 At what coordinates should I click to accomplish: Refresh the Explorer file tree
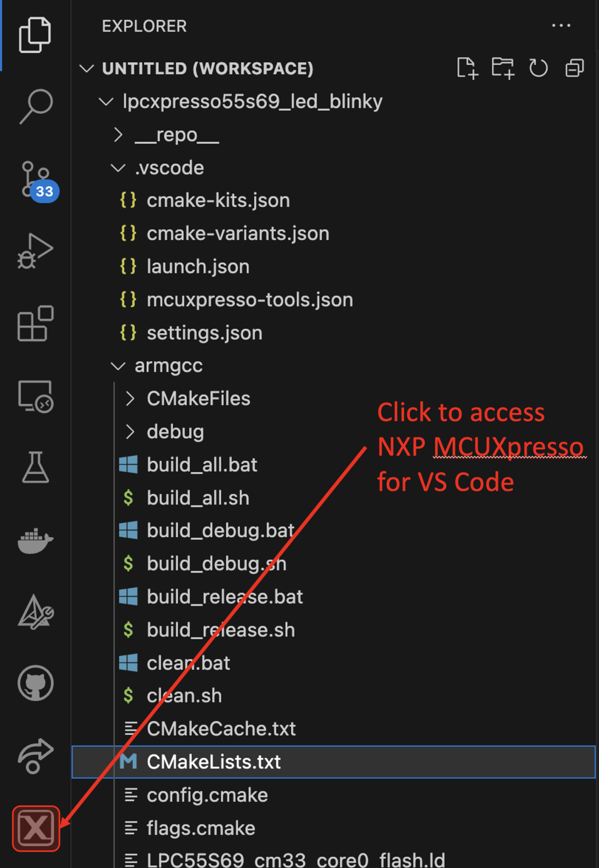click(538, 68)
